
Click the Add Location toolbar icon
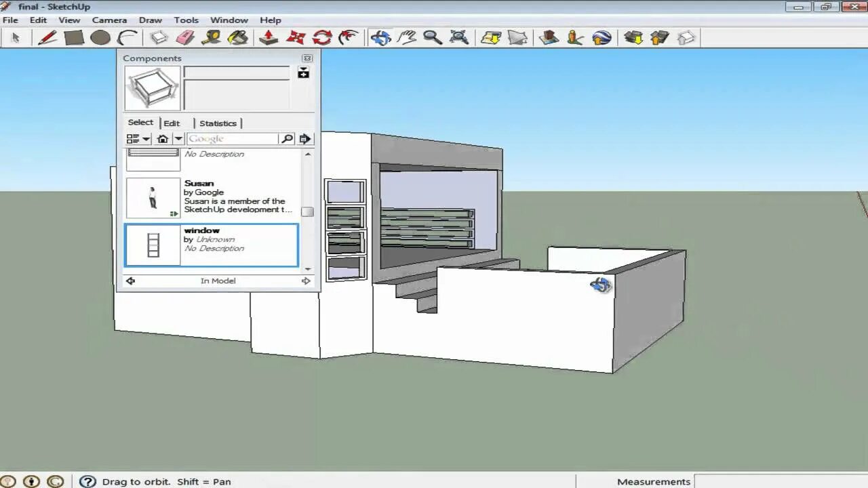point(491,37)
